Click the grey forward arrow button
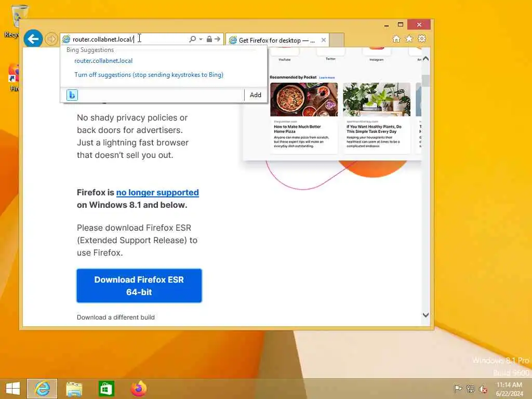 51,39
